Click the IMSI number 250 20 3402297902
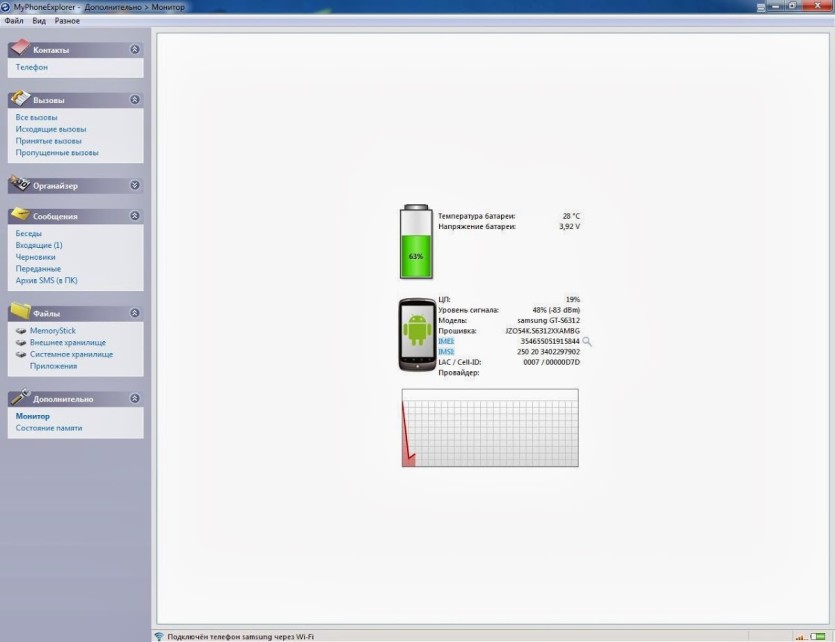Image resolution: width=835 pixels, height=642 pixels. click(x=549, y=352)
